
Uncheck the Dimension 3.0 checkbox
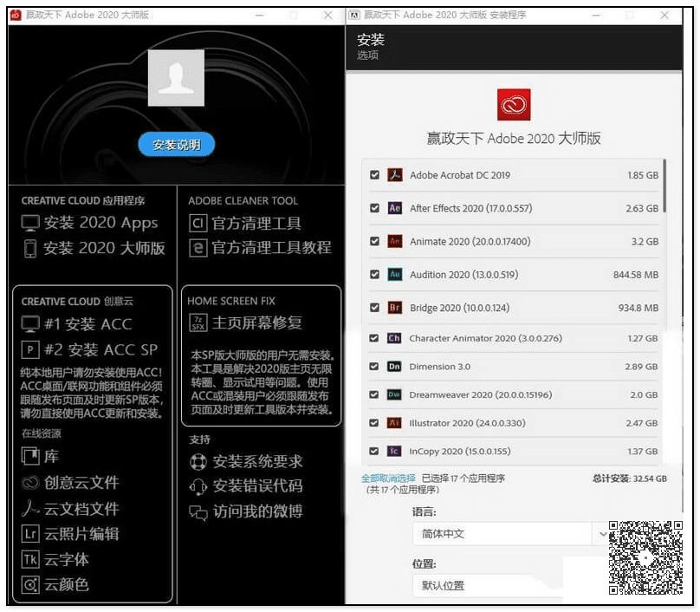(x=374, y=367)
